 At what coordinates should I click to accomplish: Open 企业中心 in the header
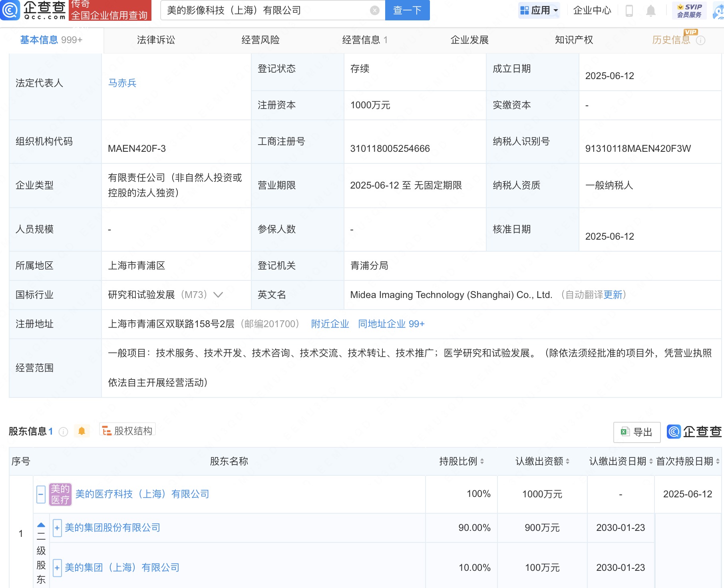[592, 11]
